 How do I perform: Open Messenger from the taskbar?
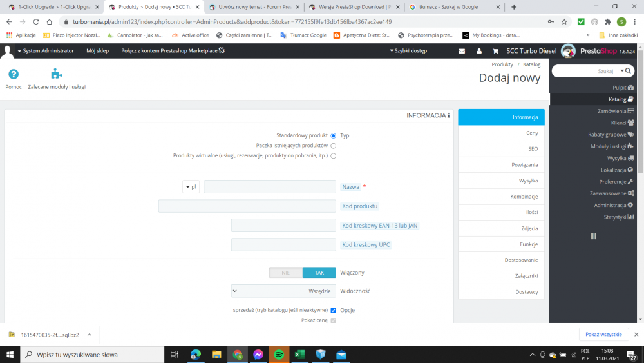[x=258, y=355]
